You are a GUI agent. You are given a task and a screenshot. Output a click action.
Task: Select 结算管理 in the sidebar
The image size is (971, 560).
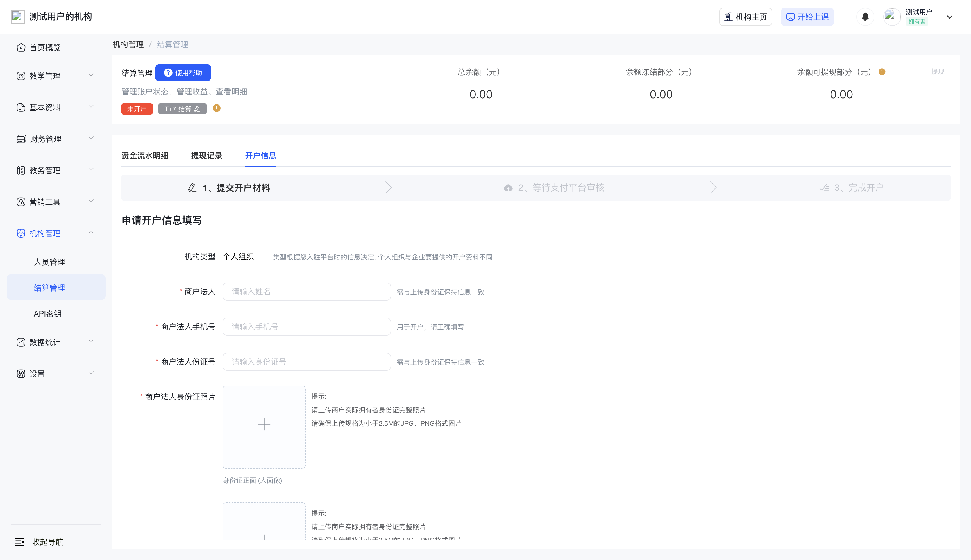tap(56, 287)
